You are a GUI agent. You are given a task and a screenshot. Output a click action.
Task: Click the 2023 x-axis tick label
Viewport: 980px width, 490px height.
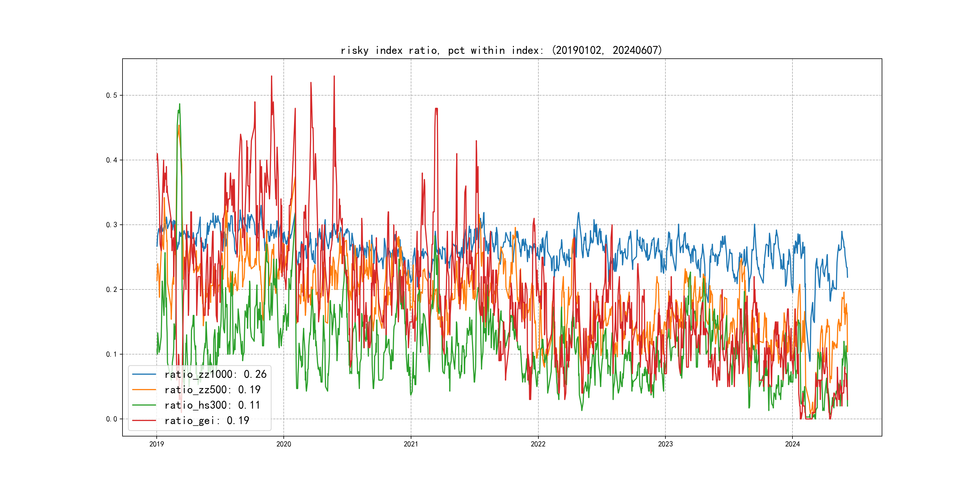click(x=665, y=444)
